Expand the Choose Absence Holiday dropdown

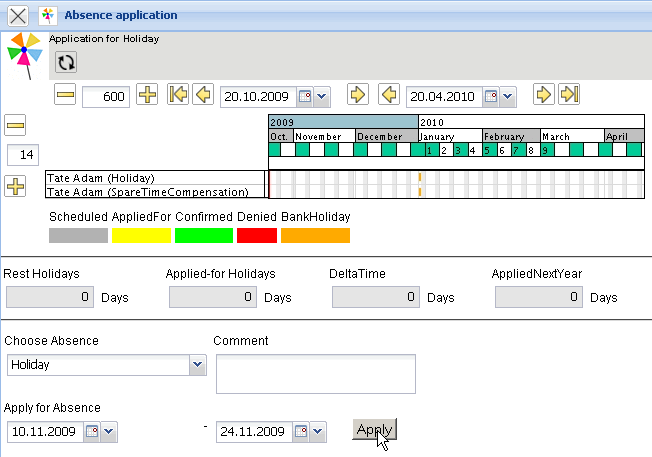click(x=197, y=366)
